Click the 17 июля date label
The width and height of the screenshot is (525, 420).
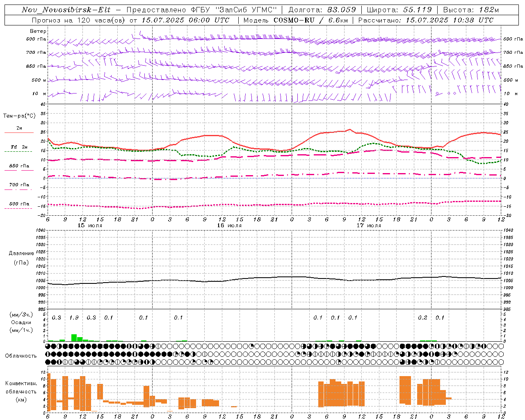pyautogui.click(x=369, y=226)
